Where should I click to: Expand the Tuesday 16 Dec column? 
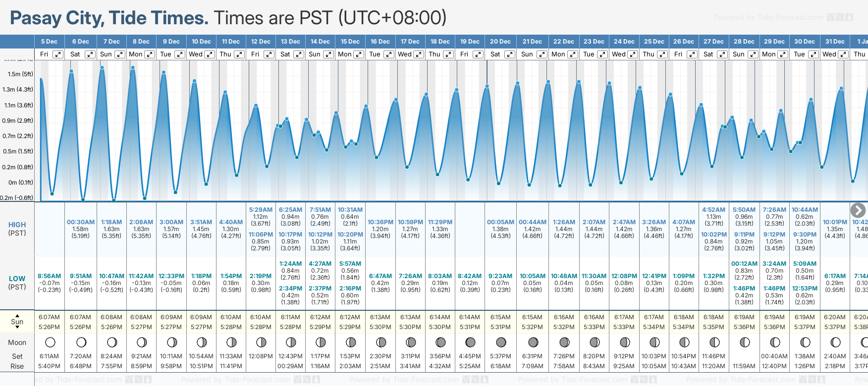coord(388,54)
